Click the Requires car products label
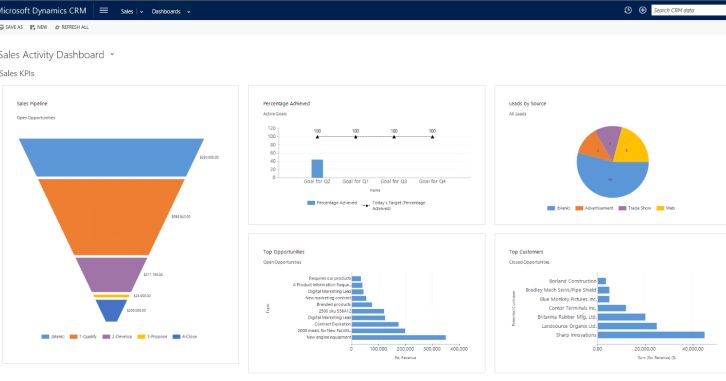726x381 pixels. point(330,279)
